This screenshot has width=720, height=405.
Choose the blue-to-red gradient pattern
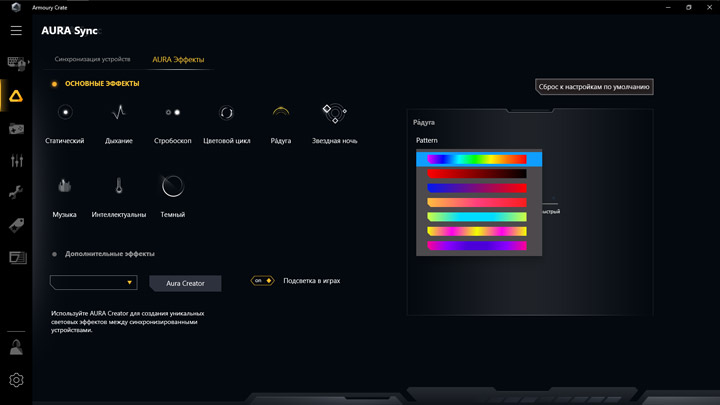click(x=477, y=188)
